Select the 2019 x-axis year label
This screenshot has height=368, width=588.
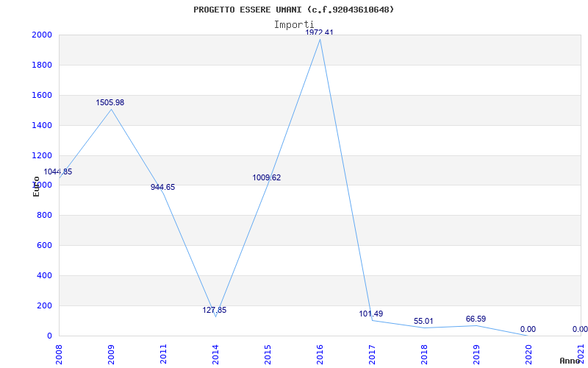tap(476, 353)
